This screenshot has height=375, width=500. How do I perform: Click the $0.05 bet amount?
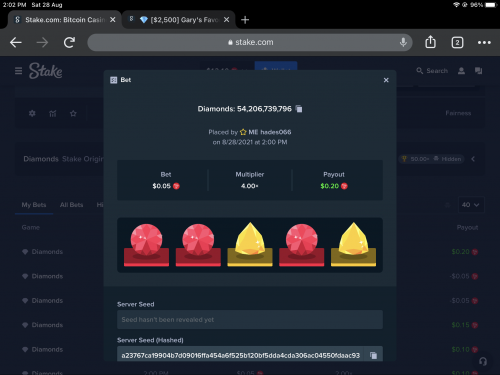coord(162,186)
